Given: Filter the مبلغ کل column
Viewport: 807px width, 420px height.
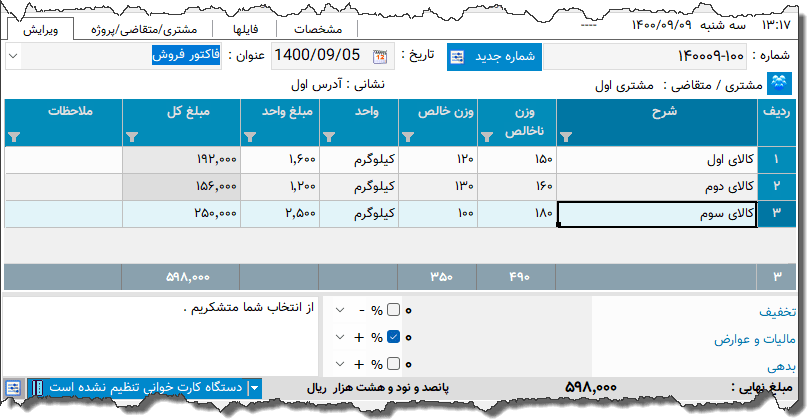Looking at the screenshot, I should [132, 137].
